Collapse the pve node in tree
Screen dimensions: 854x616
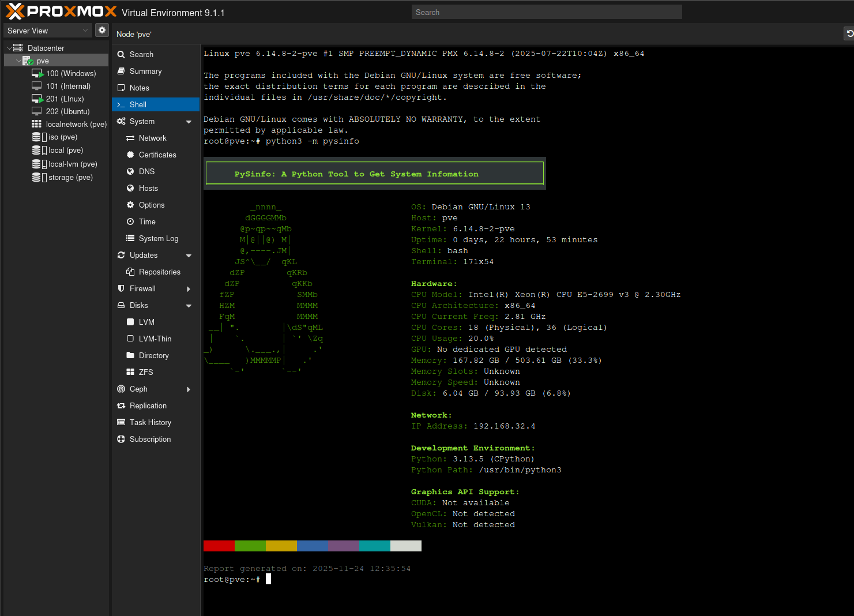pyautogui.click(x=18, y=61)
